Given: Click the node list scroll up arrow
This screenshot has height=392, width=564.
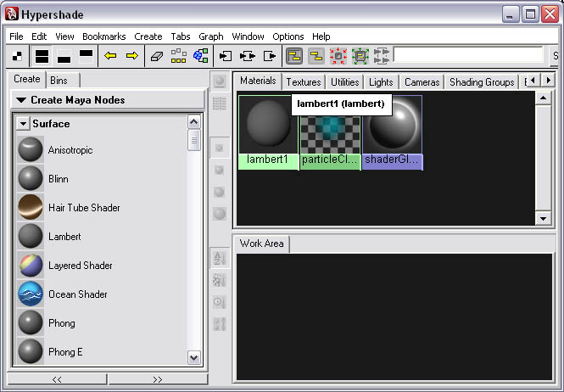Looking at the screenshot, I should (x=194, y=122).
